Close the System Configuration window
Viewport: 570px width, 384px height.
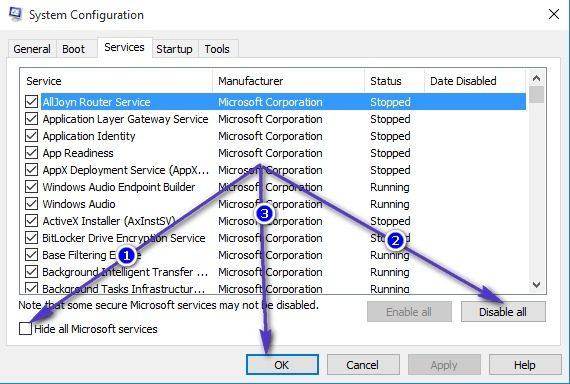[x=553, y=15]
